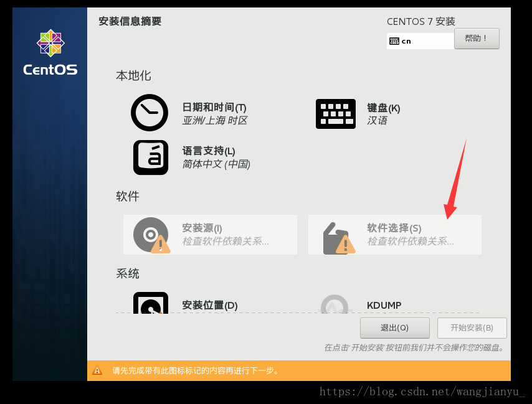Click the 系统 section heading

pyautogui.click(x=128, y=273)
